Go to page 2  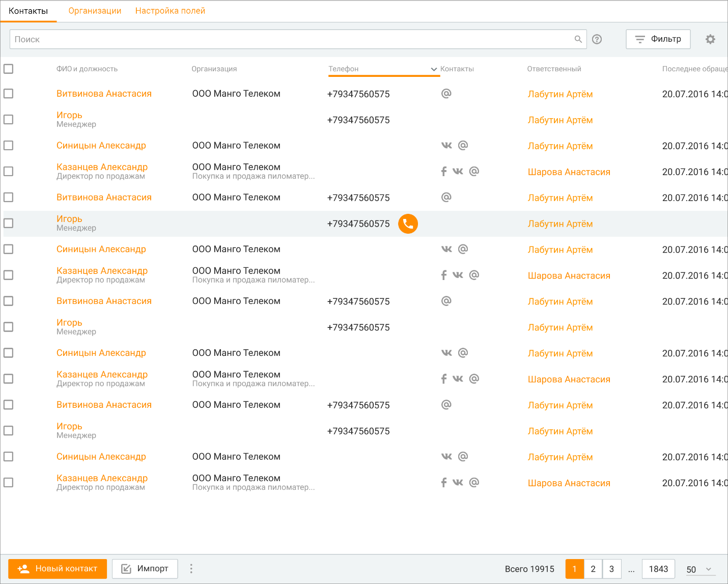tap(593, 569)
